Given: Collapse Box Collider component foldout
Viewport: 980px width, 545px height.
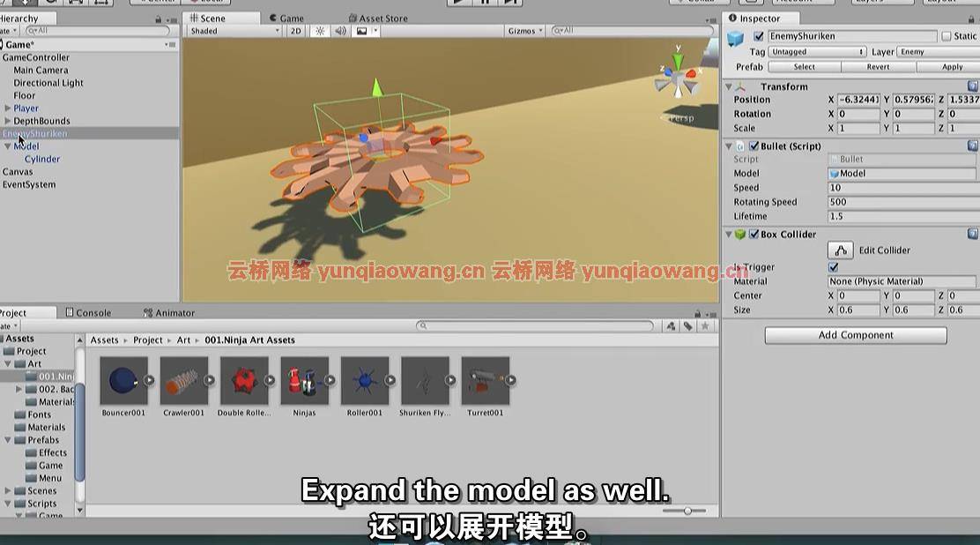Looking at the screenshot, I should (729, 234).
